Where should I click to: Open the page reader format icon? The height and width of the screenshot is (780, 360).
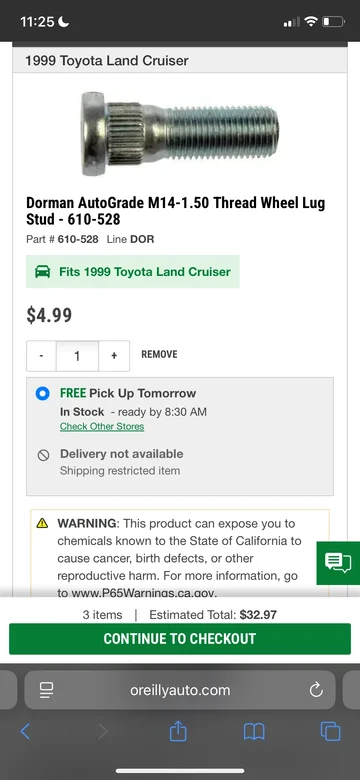(47, 690)
